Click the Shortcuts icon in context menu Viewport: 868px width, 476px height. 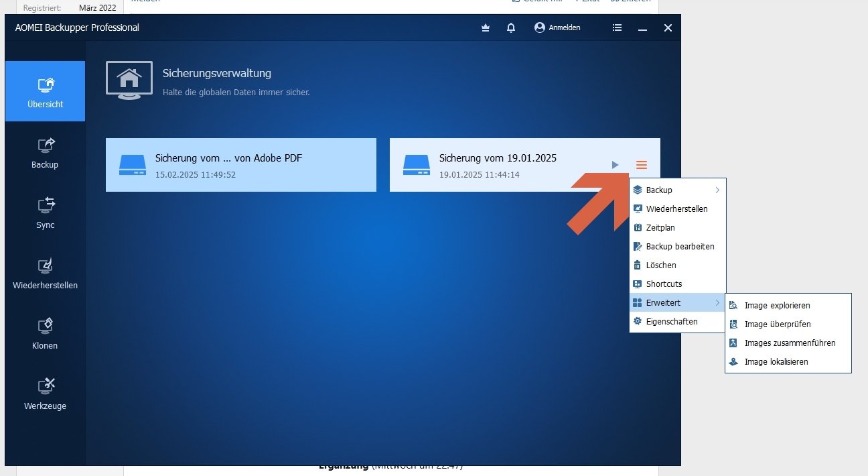(x=638, y=284)
